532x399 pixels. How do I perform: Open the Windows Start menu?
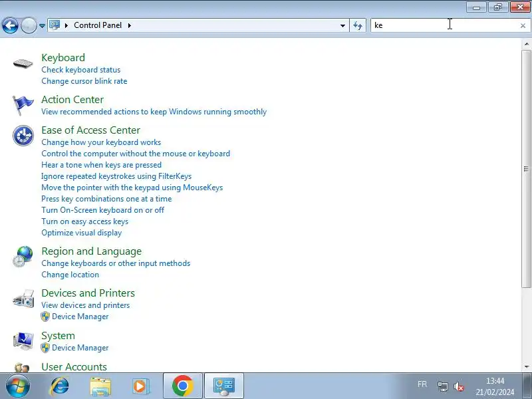(17, 386)
